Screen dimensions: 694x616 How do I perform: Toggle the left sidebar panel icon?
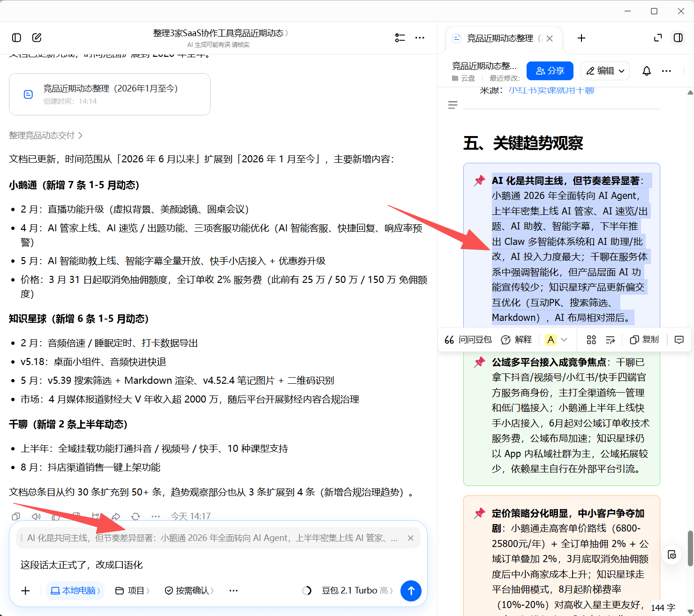[16, 38]
